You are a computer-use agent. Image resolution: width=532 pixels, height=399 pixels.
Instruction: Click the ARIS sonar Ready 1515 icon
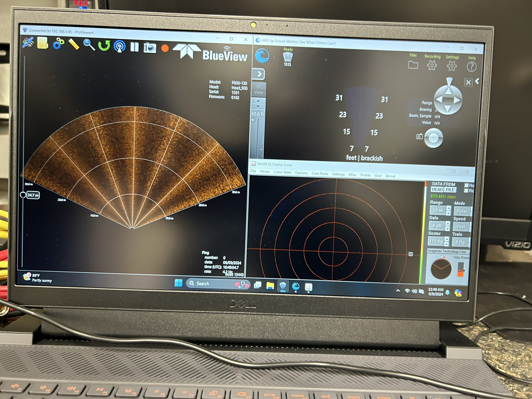coord(288,57)
